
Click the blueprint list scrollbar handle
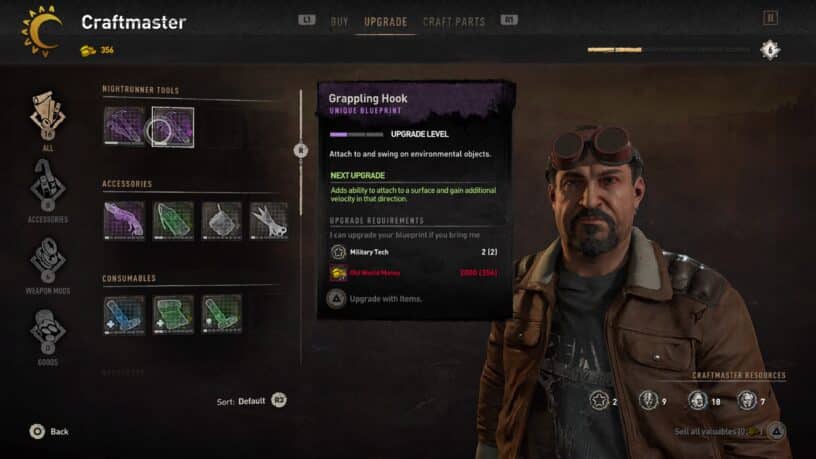[300, 150]
